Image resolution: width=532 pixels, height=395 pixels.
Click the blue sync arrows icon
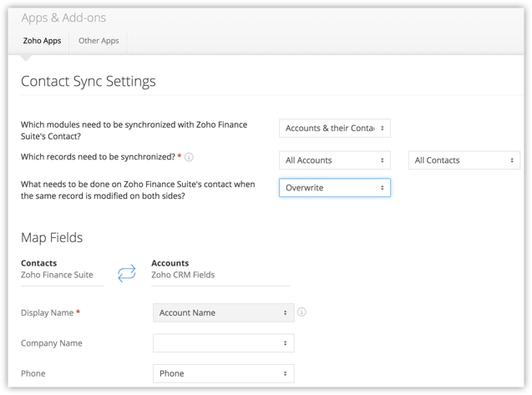[x=126, y=273]
